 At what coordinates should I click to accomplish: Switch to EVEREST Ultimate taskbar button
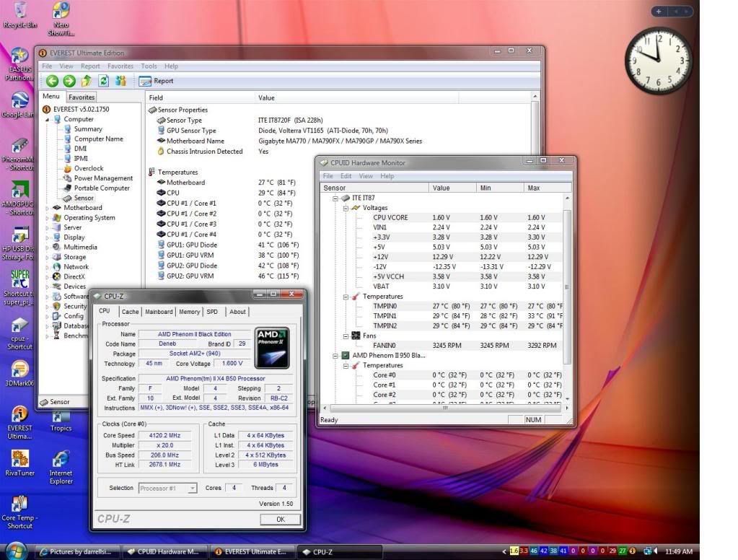tap(250, 551)
